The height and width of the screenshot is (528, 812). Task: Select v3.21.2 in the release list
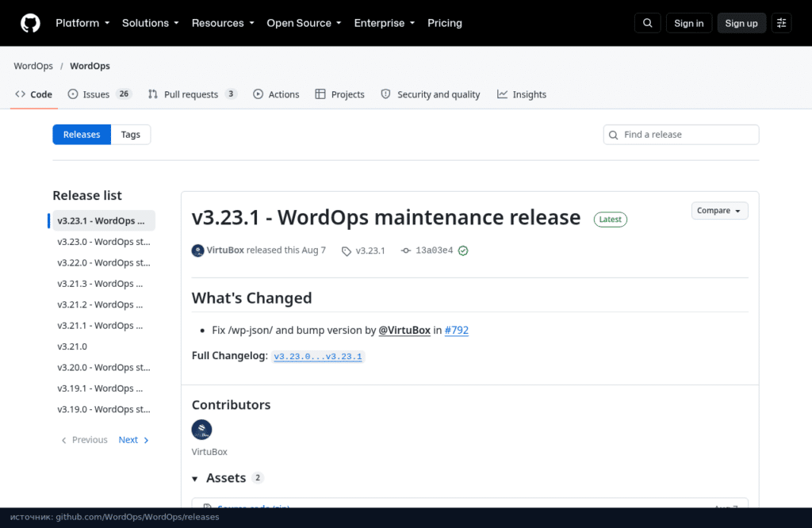[104, 304]
